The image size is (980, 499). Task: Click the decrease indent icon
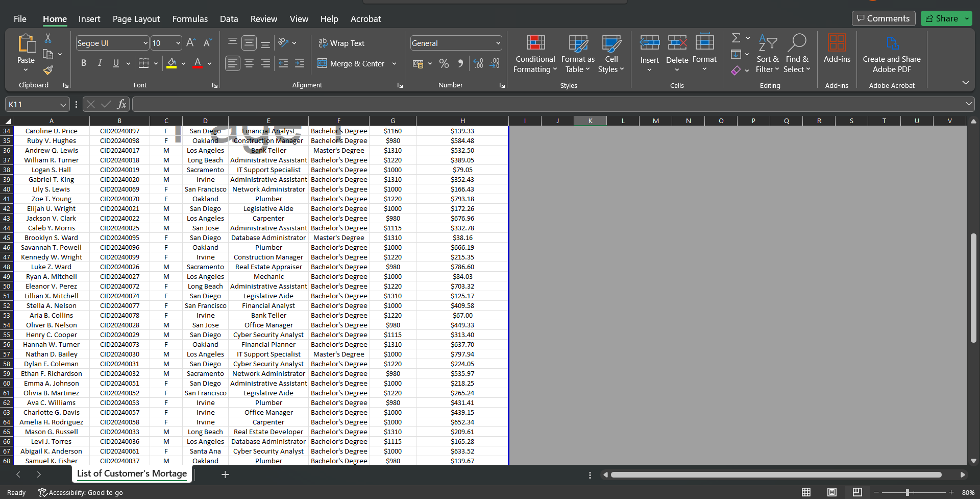(x=283, y=63)
